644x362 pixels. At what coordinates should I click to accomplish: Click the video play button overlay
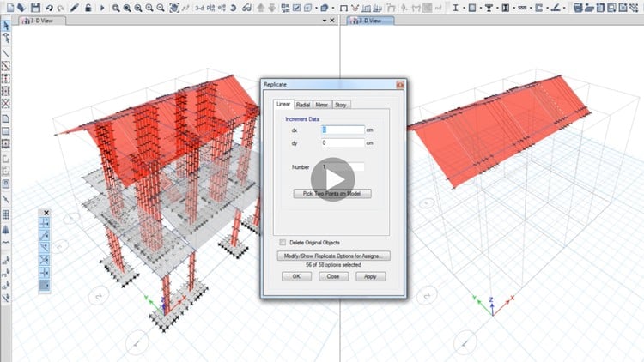pos(332,179)
